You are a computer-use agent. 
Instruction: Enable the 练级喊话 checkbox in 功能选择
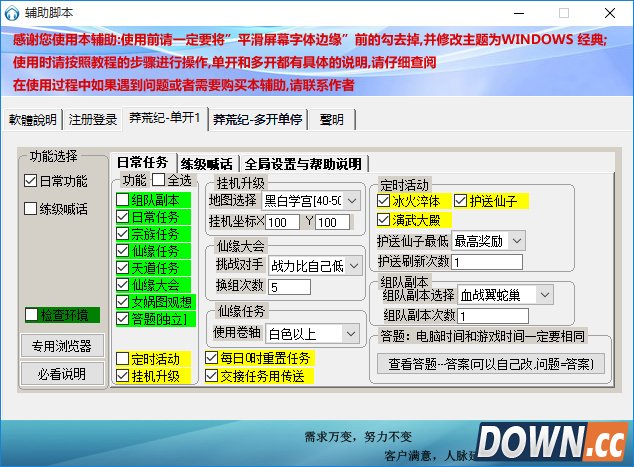click(30, 209)
